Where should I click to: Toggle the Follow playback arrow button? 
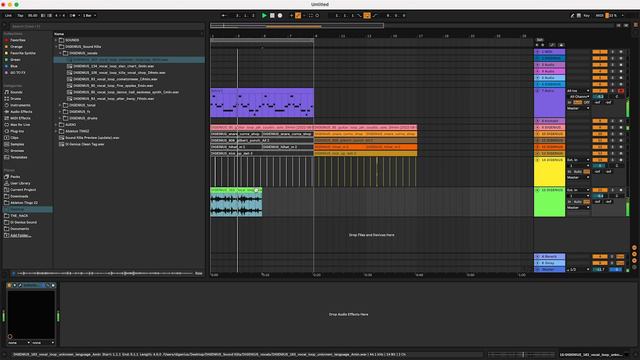pos(224,15)
